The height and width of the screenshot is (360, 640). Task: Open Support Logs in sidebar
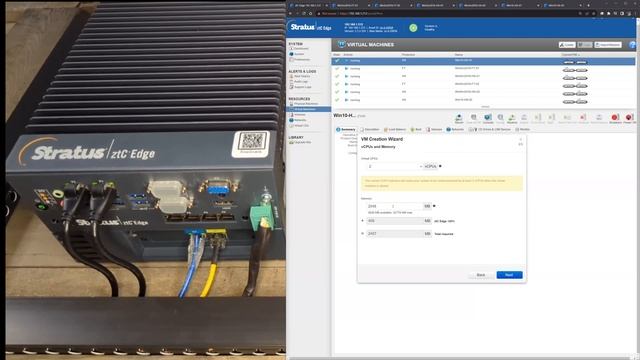point(300,87)
